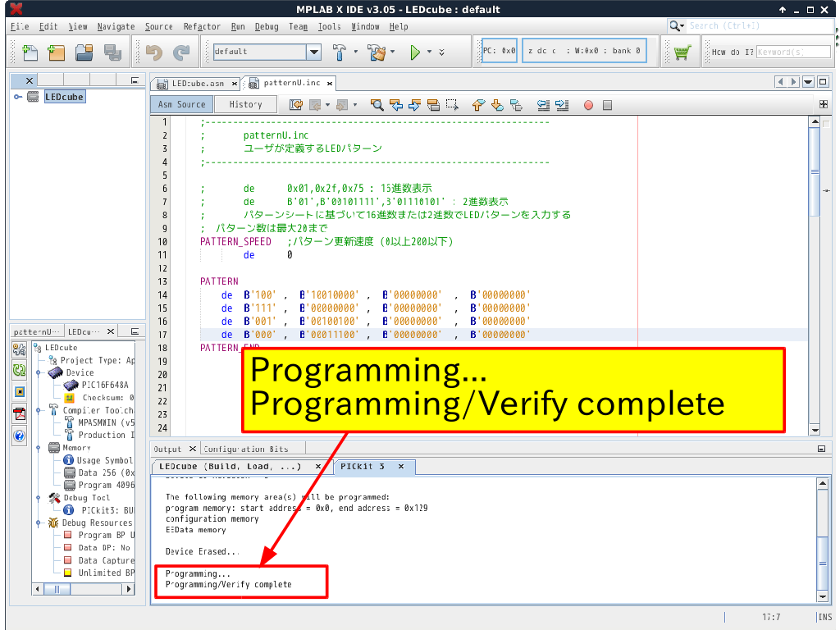
Task: Open a project with the Open Project icon
Action: coord(84,52)
